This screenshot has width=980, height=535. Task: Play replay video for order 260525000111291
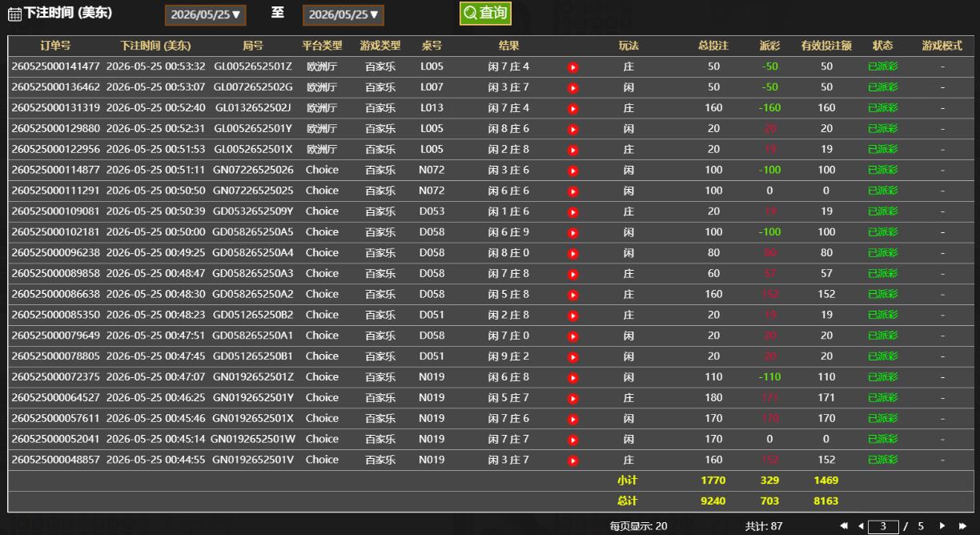click(572, 192)
